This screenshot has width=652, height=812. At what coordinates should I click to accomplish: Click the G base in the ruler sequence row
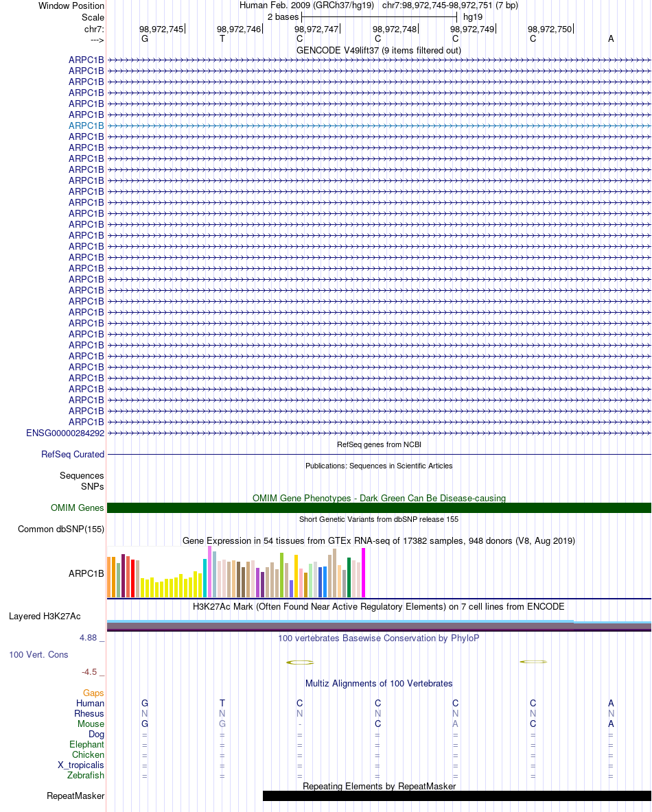tap(145, 39)
